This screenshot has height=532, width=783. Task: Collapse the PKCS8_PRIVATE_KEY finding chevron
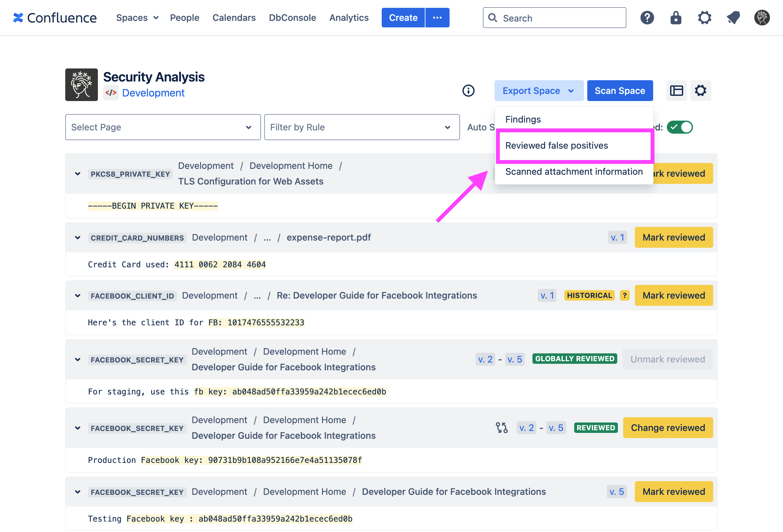78,174
